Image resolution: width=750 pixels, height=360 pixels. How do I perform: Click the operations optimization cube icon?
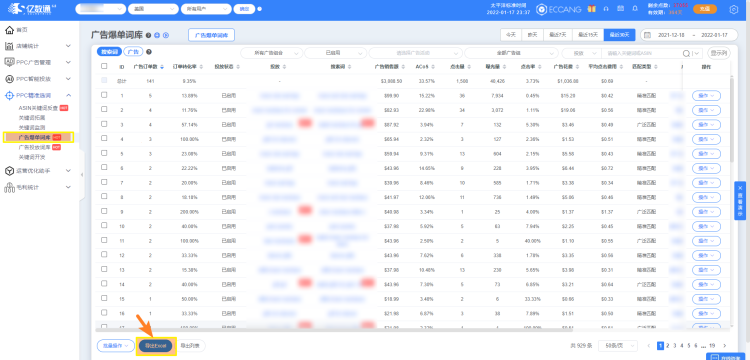[9, 171]
